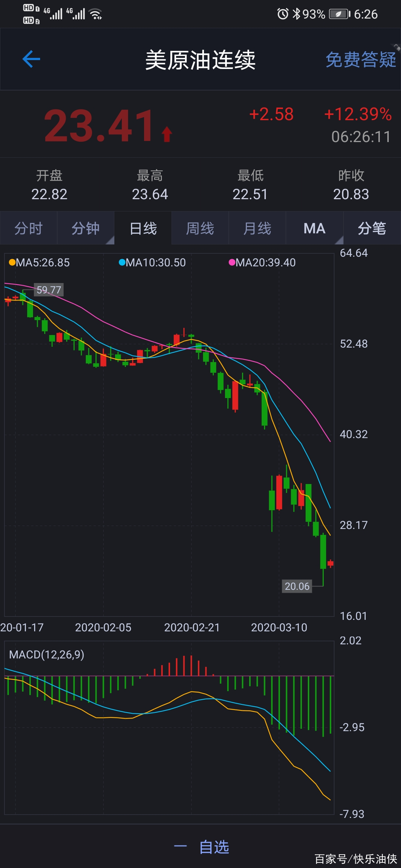Tap the alarm clock status icon
This screenshot has height=868, width=401.
pos(283,14)
